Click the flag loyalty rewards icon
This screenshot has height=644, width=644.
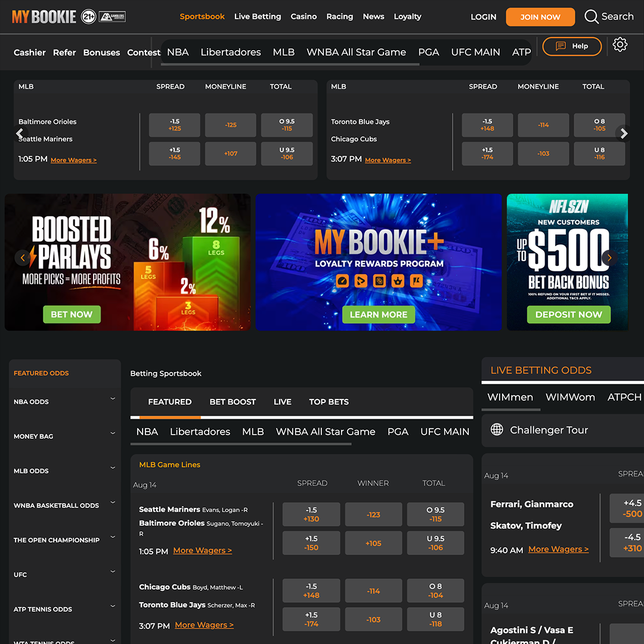(x=416, y=281)
